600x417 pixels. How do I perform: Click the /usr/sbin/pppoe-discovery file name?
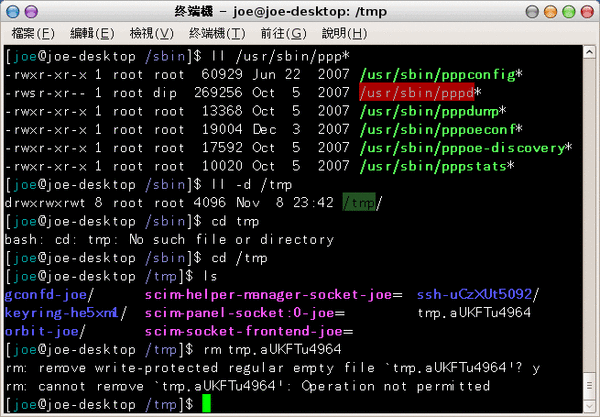(462, 148)
